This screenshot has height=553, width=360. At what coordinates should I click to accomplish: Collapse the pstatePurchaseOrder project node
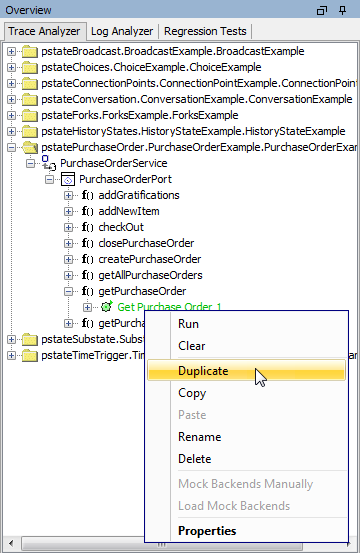click(11, 147)
